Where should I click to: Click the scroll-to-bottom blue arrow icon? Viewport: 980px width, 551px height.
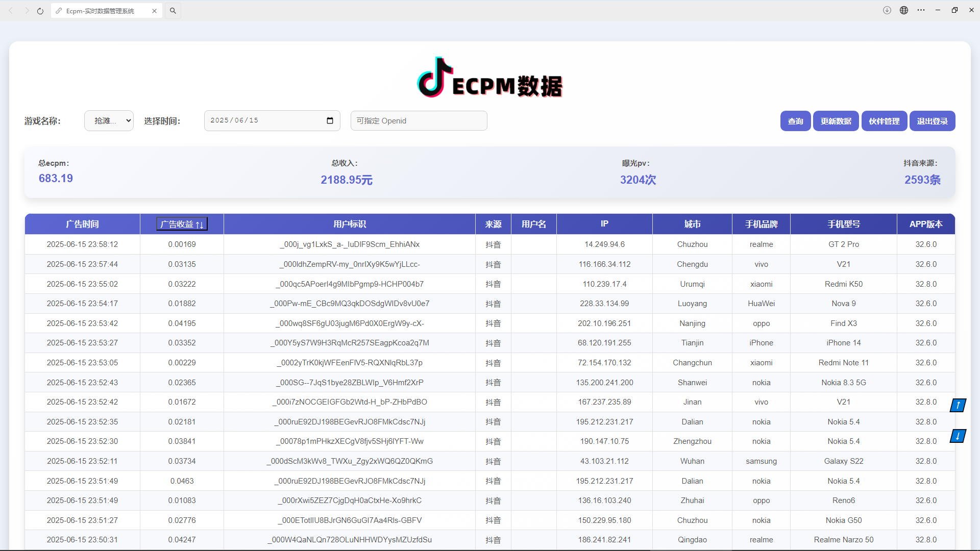point(958,436)
